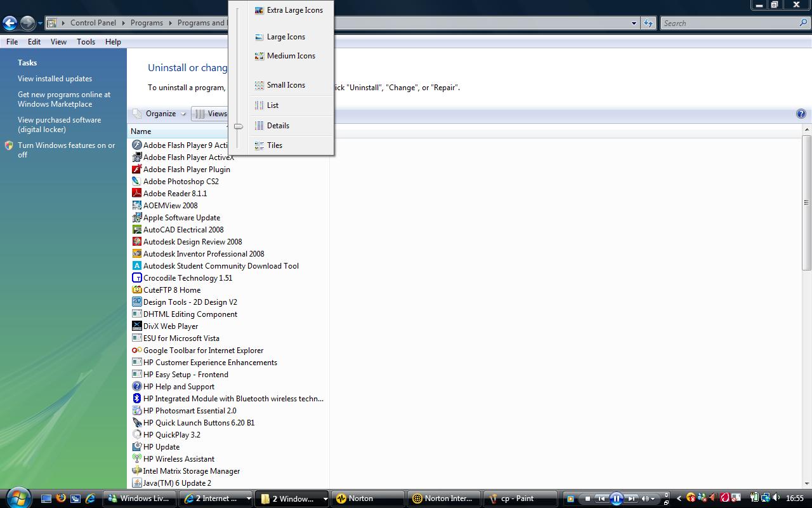Select AutoCAD Electrical 2008 icon
812x508 pixels.
coord(136,230)
